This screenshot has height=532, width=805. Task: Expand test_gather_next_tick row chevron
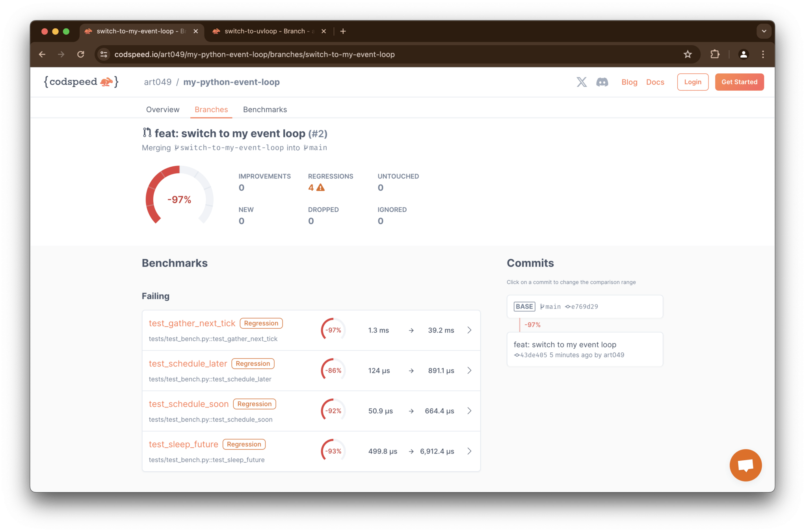point(469,330)
